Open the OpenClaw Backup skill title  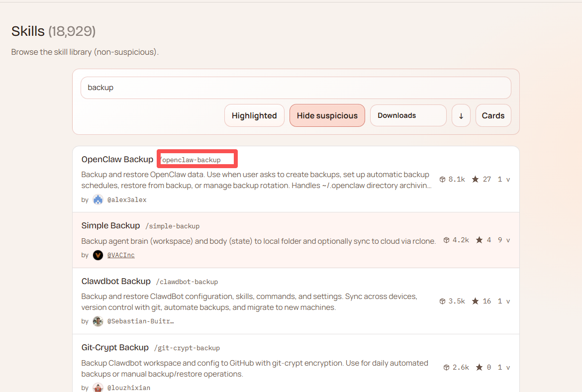117,159
